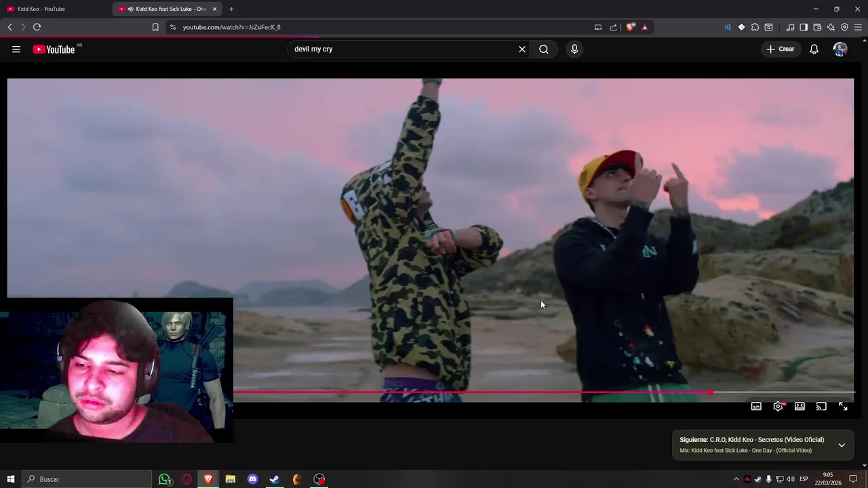Viewport: 868px width, 488px height.
Task: Open the clock showing 9:05
Action: coord(828,479)
